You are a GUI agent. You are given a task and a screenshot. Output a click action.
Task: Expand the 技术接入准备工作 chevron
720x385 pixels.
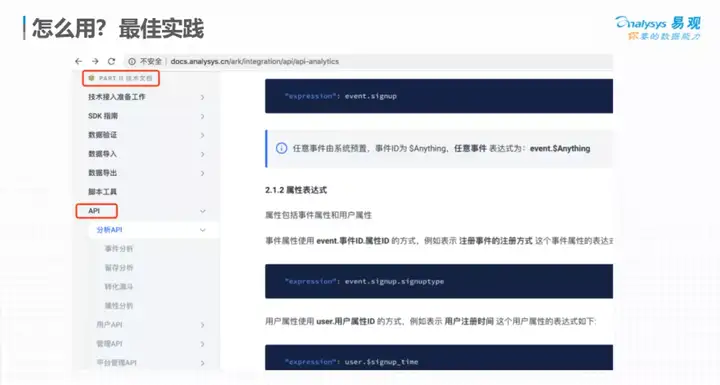tap(202, 97)
